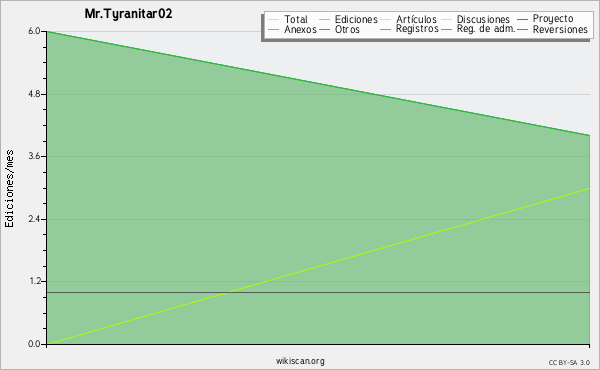Click the 3.6 y-axis value
This screenshot has height=370, width=600.
coord(34,156)
